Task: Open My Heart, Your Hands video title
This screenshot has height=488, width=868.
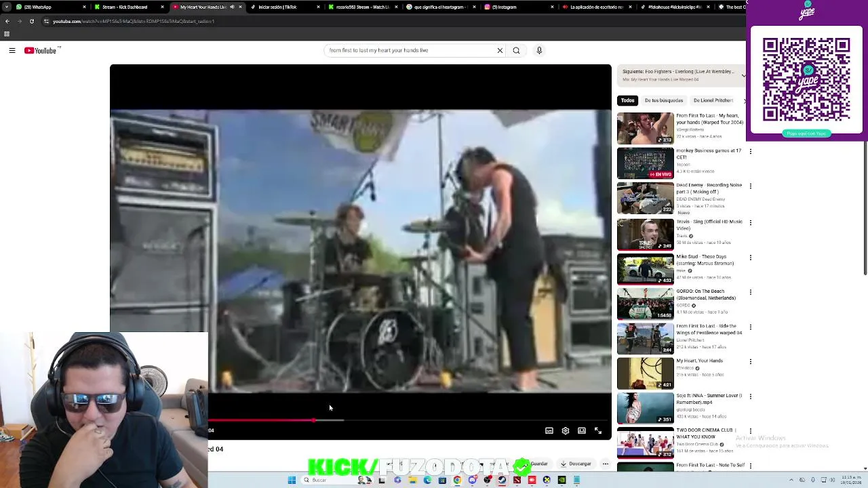Action: click(699, 361)
